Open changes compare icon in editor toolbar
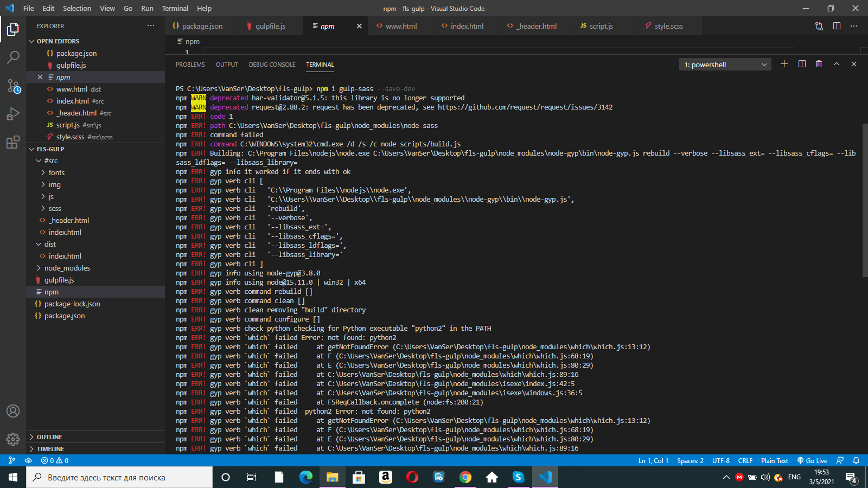This screenshot has width=868, height=488. pos(819,26)
